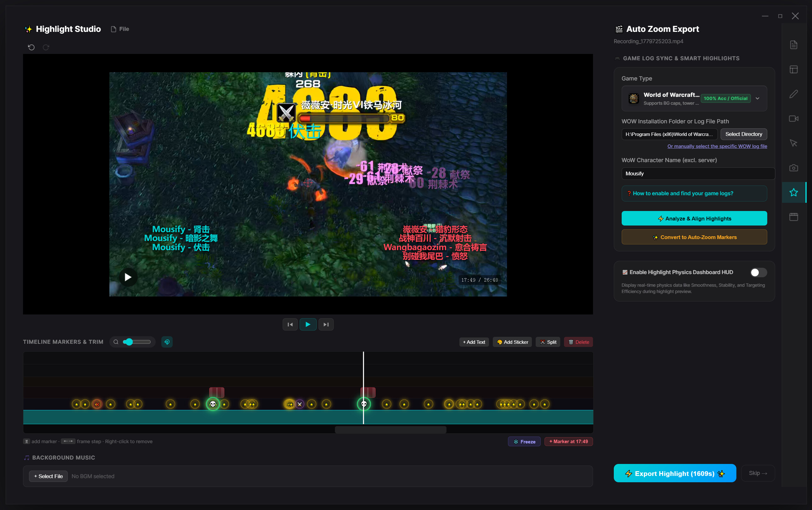This screenshot has width=812, height=510.
Task: Toggle the Highlight Physics Dashboard HUD switch
Action: 758,273
